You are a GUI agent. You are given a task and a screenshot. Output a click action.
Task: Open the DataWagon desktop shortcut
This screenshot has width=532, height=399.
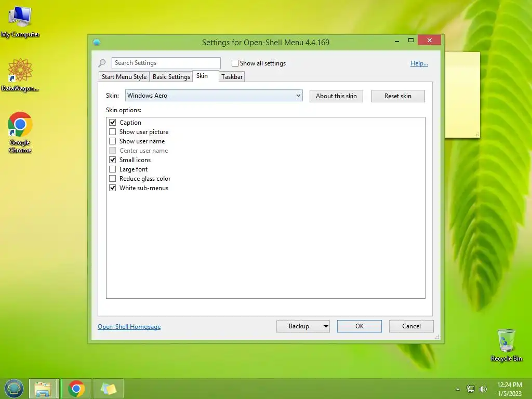pyautogui.click(x=20, y=75)
